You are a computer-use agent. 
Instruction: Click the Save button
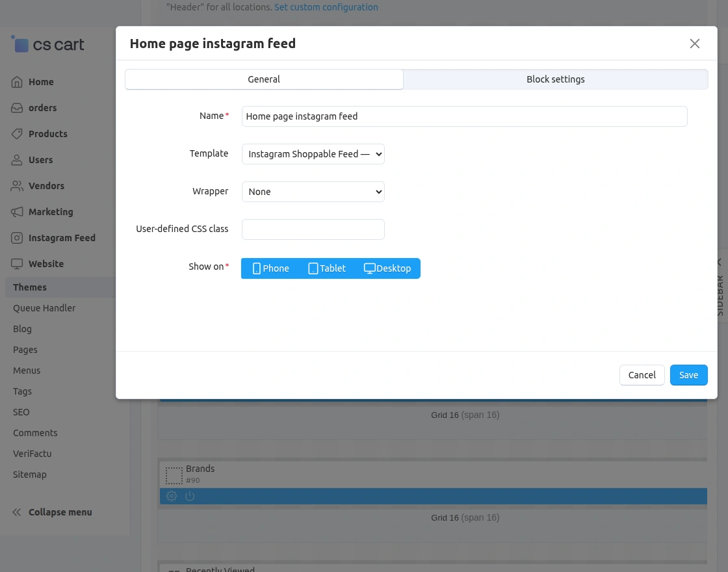pos(688,375)
